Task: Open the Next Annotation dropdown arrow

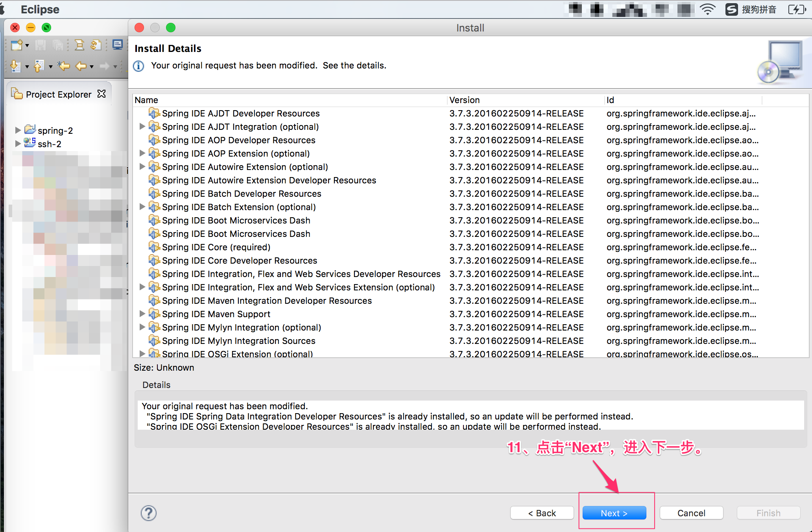Action: (x=27, y=66)
